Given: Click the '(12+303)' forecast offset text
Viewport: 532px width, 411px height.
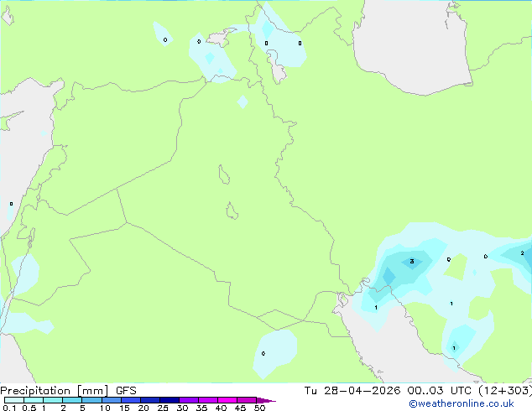Looking at the screenshot, I should pos(505,391).
